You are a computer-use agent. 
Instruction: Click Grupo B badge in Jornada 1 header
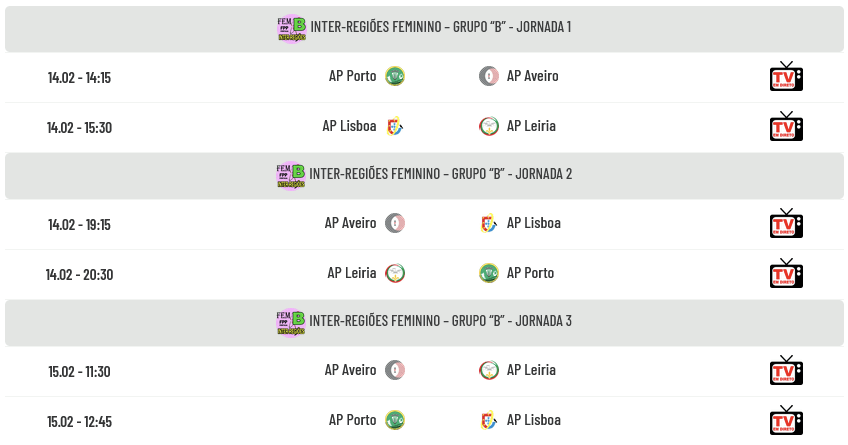tap(291, 28)
